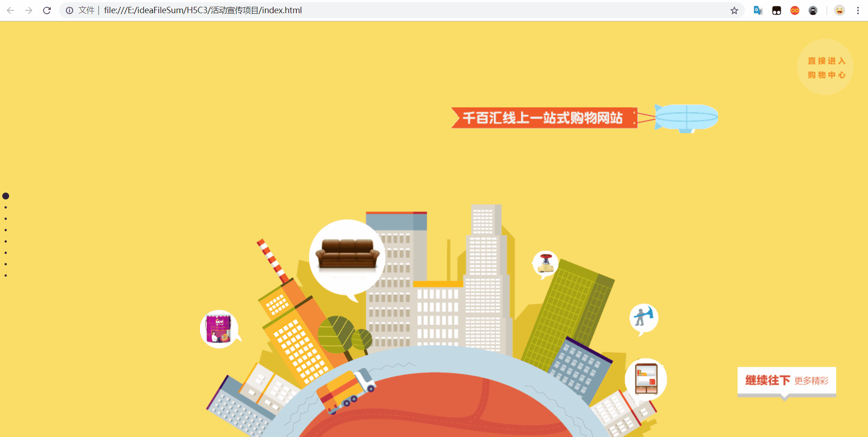The height and width of the screenshot is (437, 868).
Task: Click the 直接进入购物中心 round button
Action: pos(825,67)
